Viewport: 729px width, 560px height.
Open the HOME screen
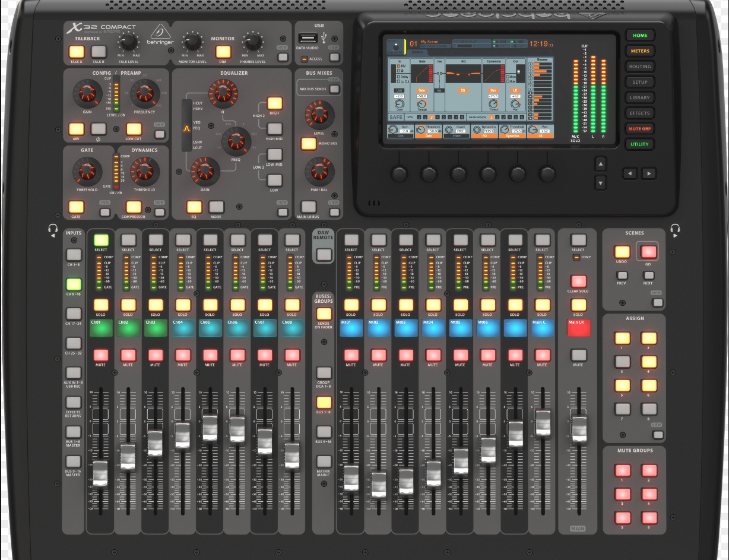[640, 36]
